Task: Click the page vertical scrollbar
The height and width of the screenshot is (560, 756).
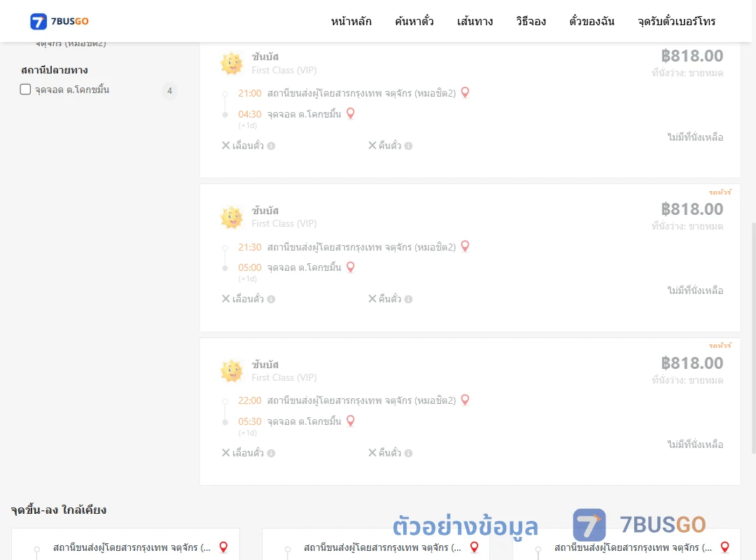Action: click(754, 337)
